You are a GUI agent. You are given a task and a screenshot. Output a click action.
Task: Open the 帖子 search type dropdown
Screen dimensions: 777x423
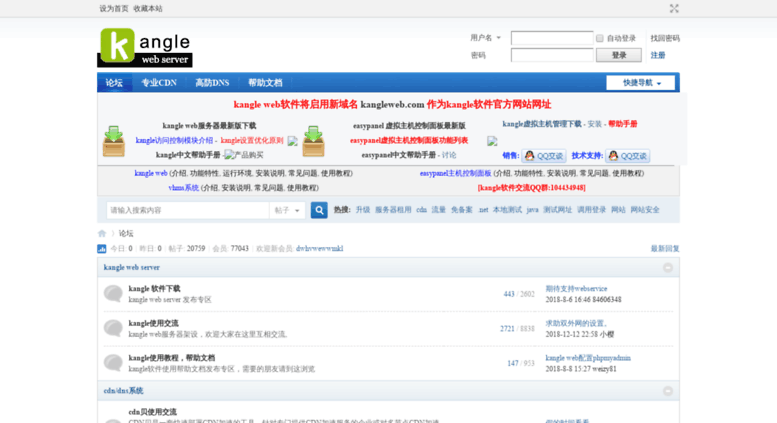287,211
